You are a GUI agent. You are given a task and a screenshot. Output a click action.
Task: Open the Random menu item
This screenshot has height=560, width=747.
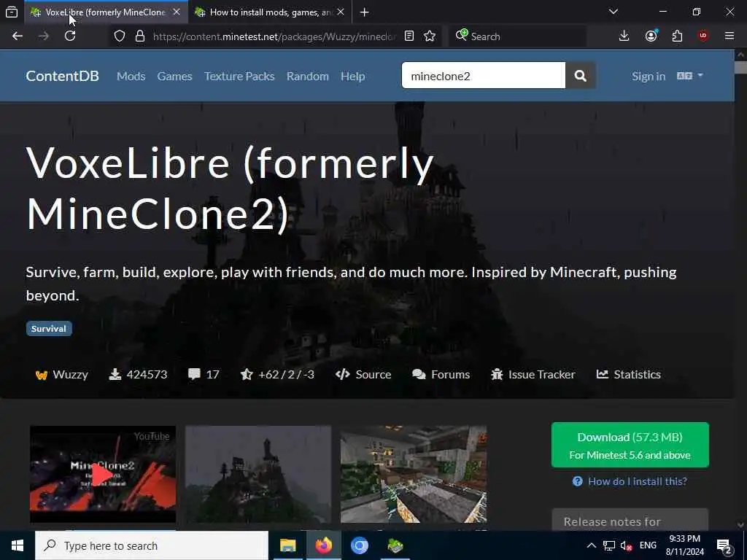[307, 76]
